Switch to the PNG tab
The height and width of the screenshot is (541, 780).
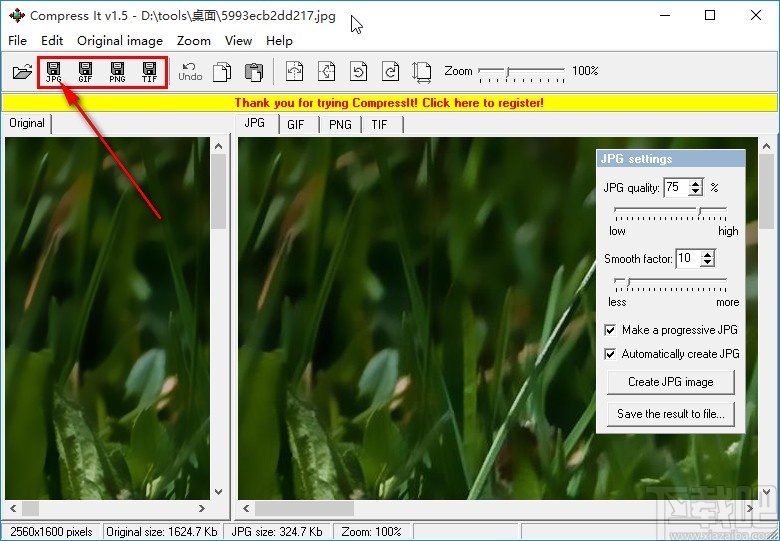pyautogui.click(x=340, y=124)
